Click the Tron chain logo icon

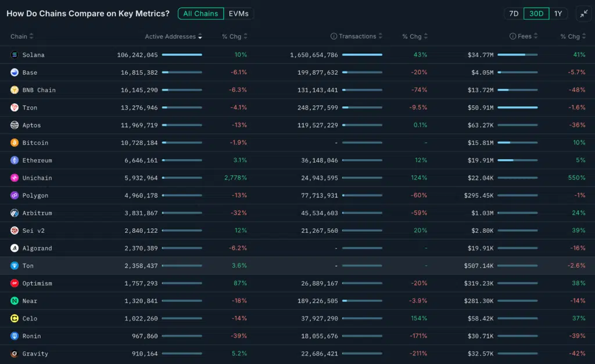point(15,107)
